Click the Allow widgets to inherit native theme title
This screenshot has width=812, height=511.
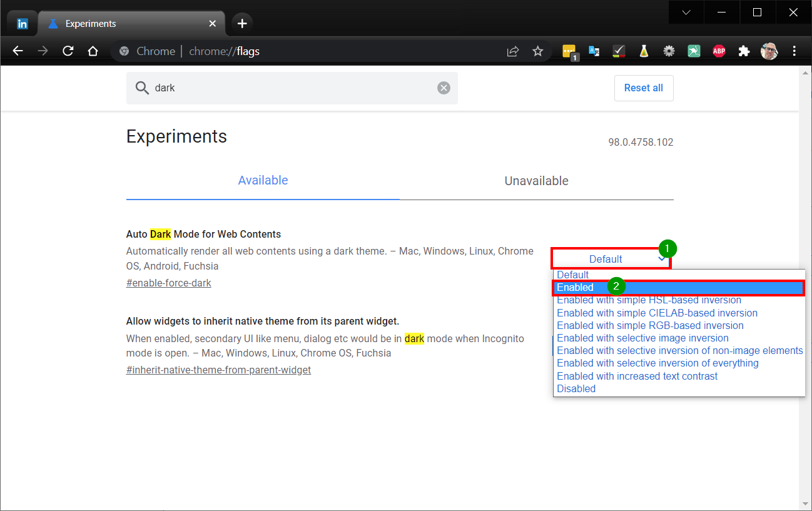click(262, 321)
